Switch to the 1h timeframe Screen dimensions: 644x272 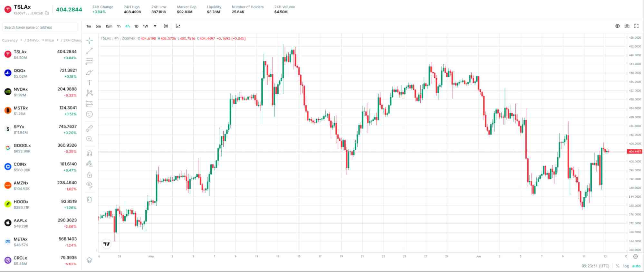119,26
